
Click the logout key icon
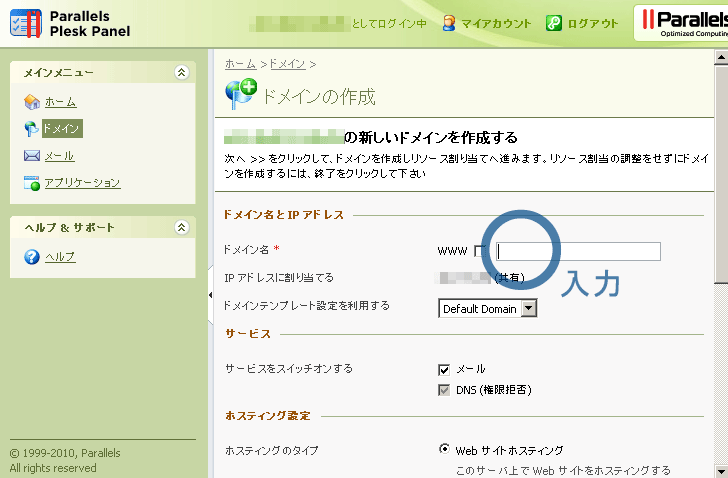[x=553, y=23]
